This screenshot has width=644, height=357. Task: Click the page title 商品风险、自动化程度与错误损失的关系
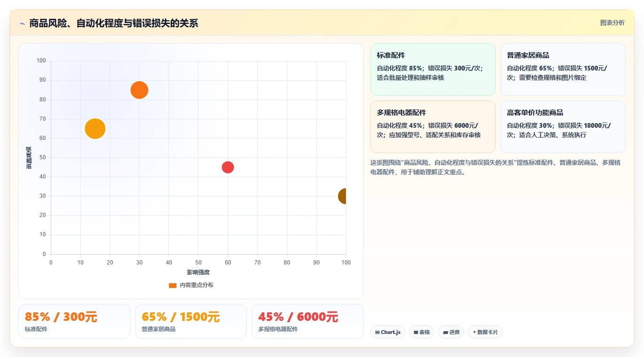[x=114, y=23]
